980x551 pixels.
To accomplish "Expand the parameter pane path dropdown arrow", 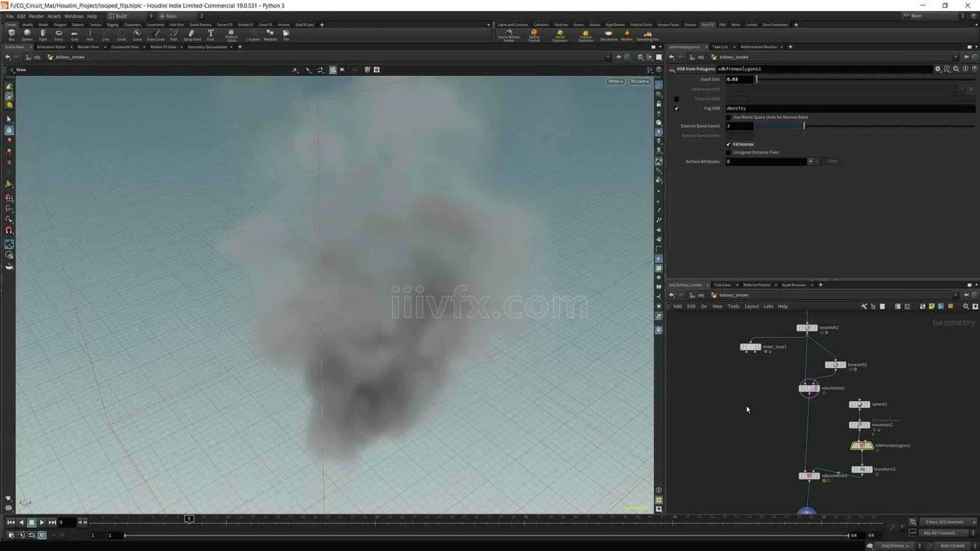I will [x=955, y=57].
